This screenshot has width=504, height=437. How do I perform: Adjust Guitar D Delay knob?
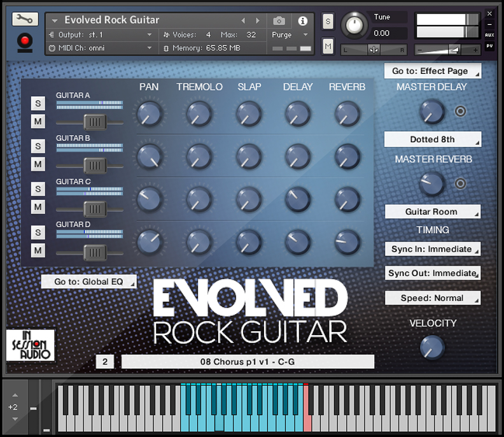click(x=298, y=242)
